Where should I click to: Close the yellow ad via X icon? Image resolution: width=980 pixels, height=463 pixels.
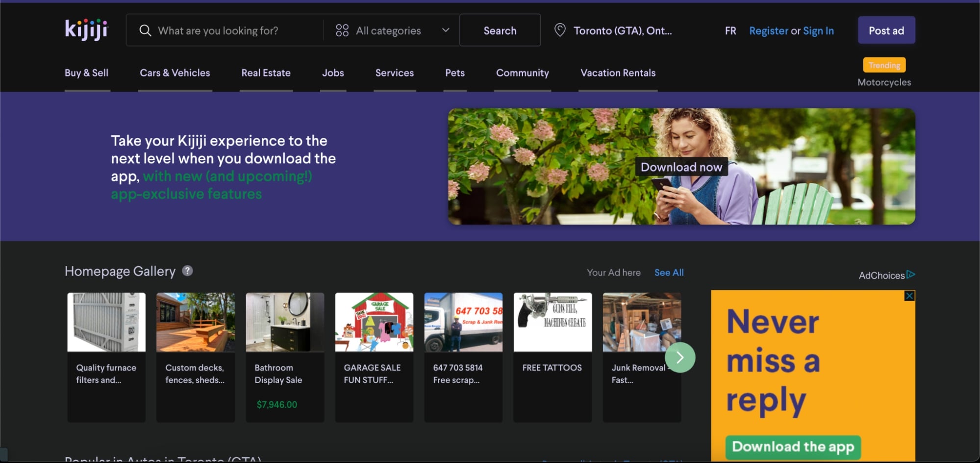909,296
